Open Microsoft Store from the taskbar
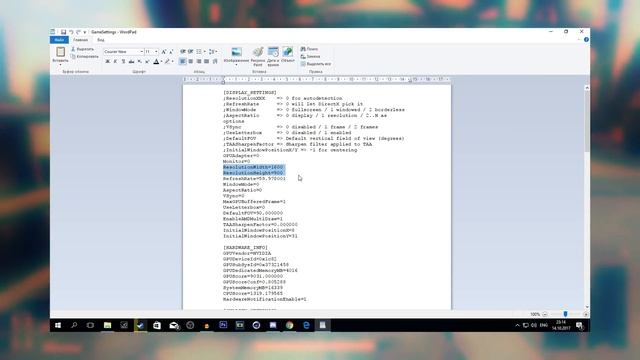 point(157,325)
